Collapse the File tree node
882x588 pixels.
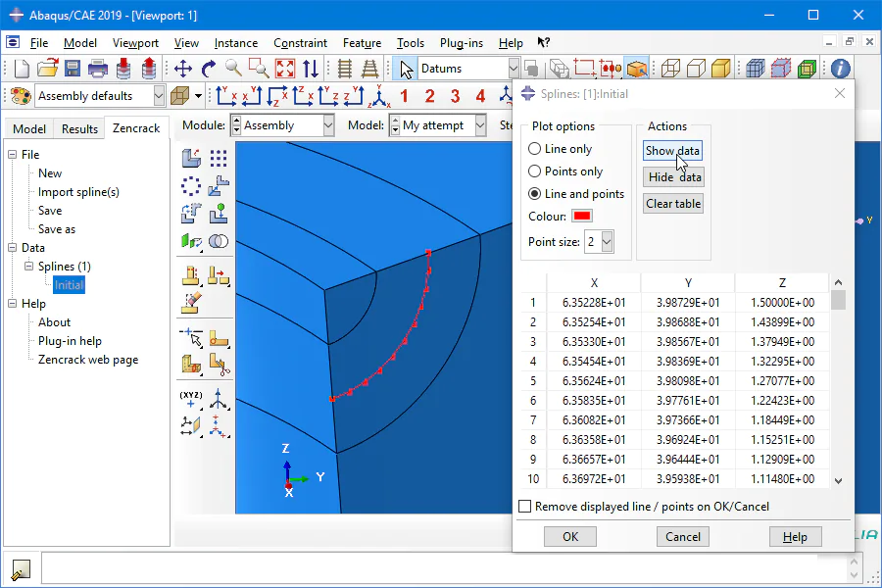click(x=13, y=154)
